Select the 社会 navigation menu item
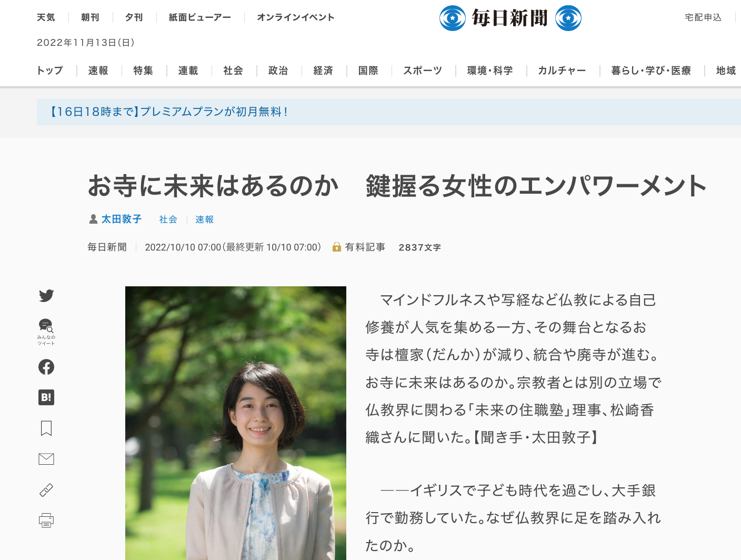 [x=233, y=71]
